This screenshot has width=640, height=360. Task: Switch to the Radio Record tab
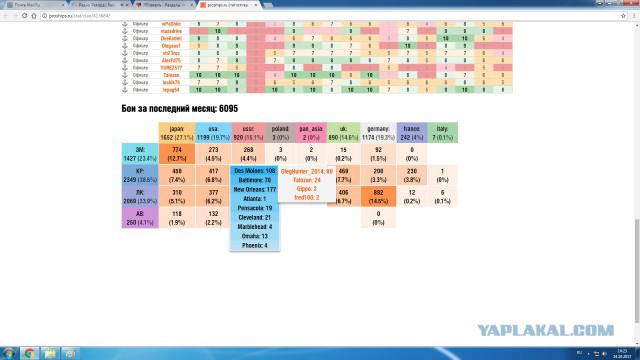coord(99,5)
